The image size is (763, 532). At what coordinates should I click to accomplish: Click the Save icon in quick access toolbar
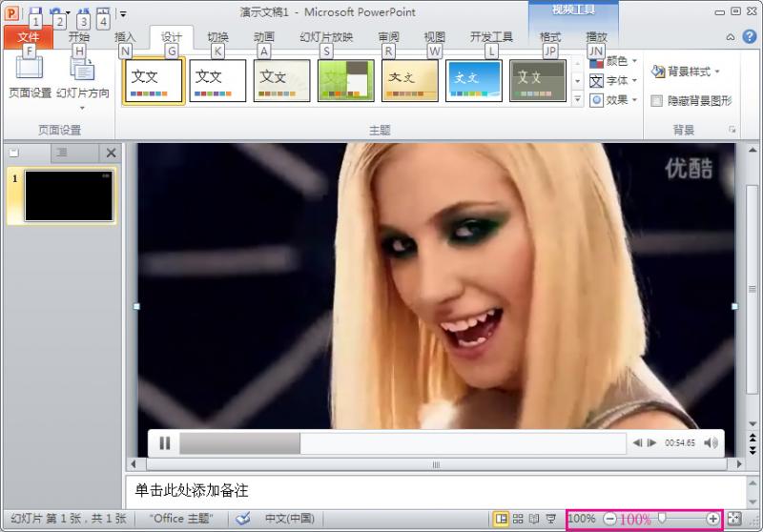point(35,12)
